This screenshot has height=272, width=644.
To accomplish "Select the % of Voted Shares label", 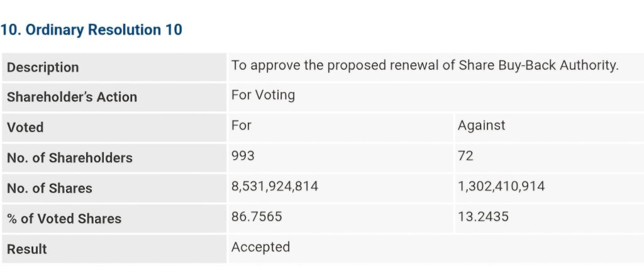I will pyautogui.click(x=64, y=218).
